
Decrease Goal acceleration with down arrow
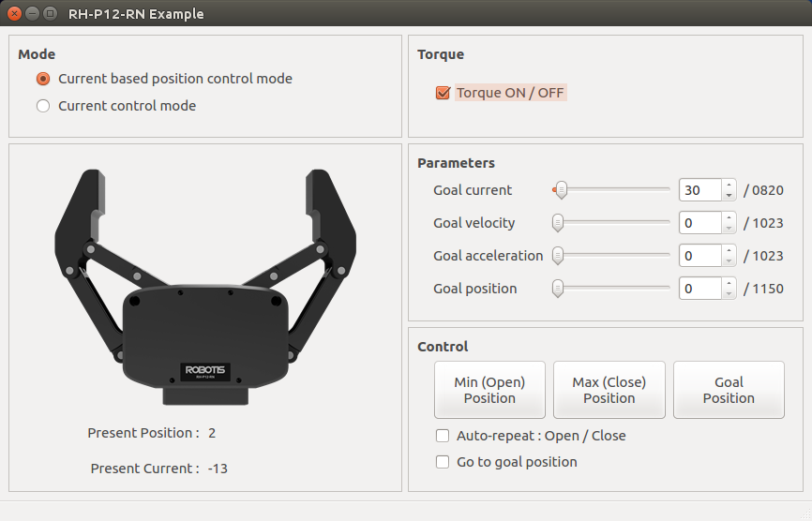(729, 261)
